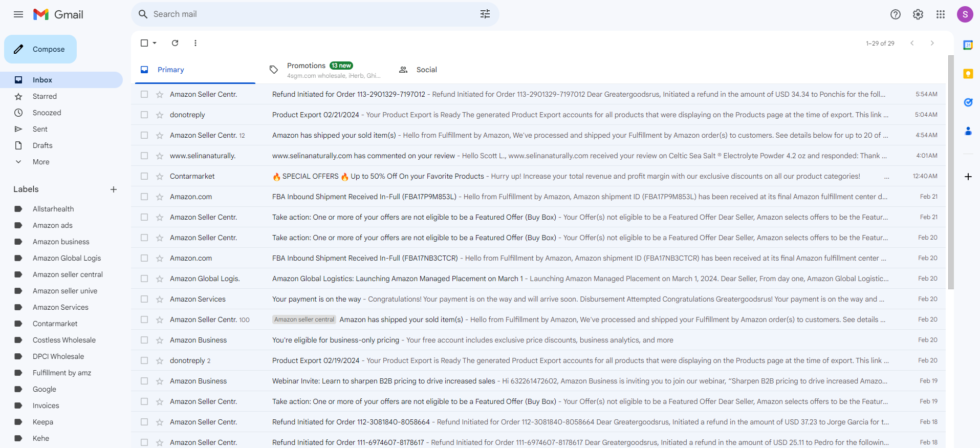The image size is (980, 448).
Task: Switch to the Social tab
Action: [454, 70]
